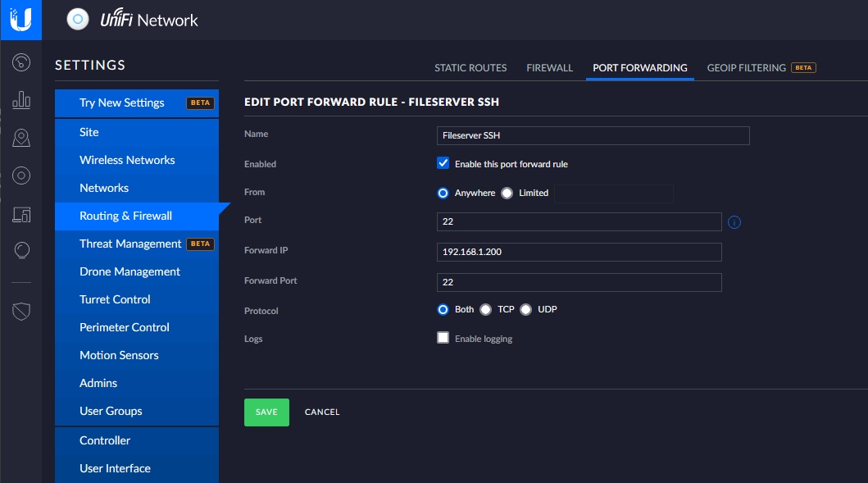
Task: Open the Statistics bar chart icon
Action: (21, 100)
